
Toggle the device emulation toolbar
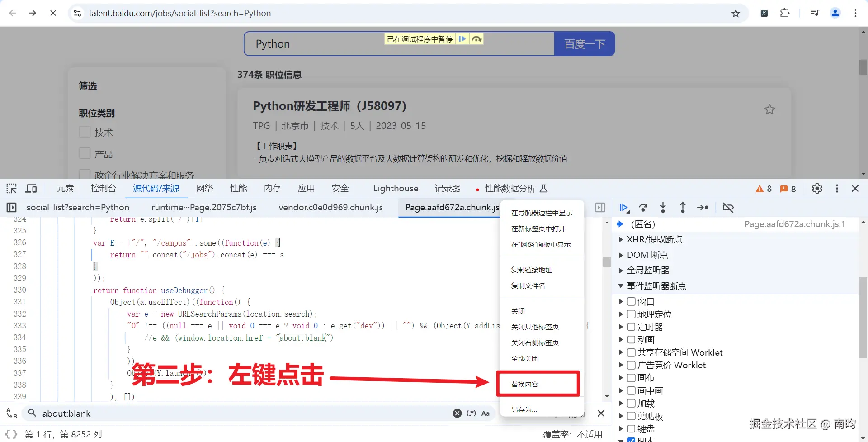pyautogui.click(x=31, y=189)
